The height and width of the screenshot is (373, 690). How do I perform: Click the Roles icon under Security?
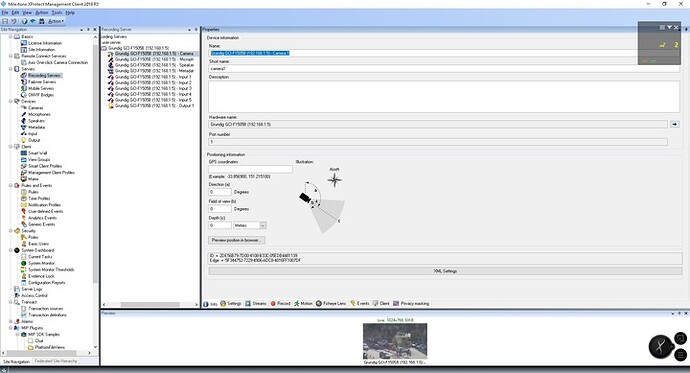[24, 237]
